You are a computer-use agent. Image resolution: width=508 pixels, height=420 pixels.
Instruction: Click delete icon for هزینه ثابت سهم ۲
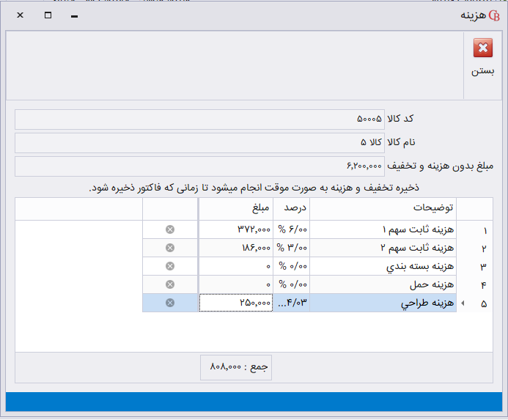(170, 248)
